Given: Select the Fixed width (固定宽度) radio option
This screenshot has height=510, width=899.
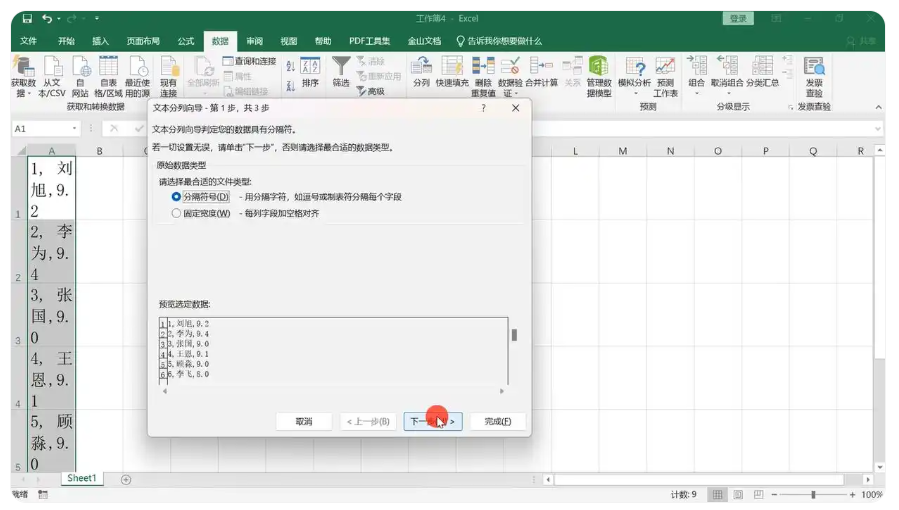Looking at the screenshot, I should tap(177, 213).
